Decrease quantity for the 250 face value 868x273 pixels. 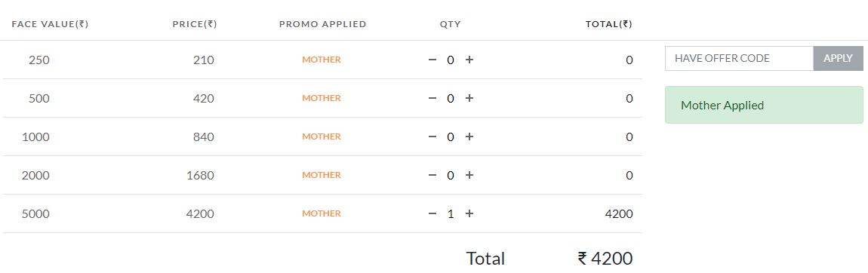pyautogui.click(x=432, y=60)
